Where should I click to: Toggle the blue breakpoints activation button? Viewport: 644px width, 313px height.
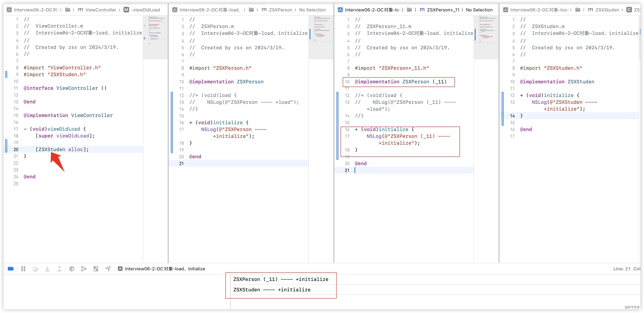pyautogui.click(x=11, y=269)
